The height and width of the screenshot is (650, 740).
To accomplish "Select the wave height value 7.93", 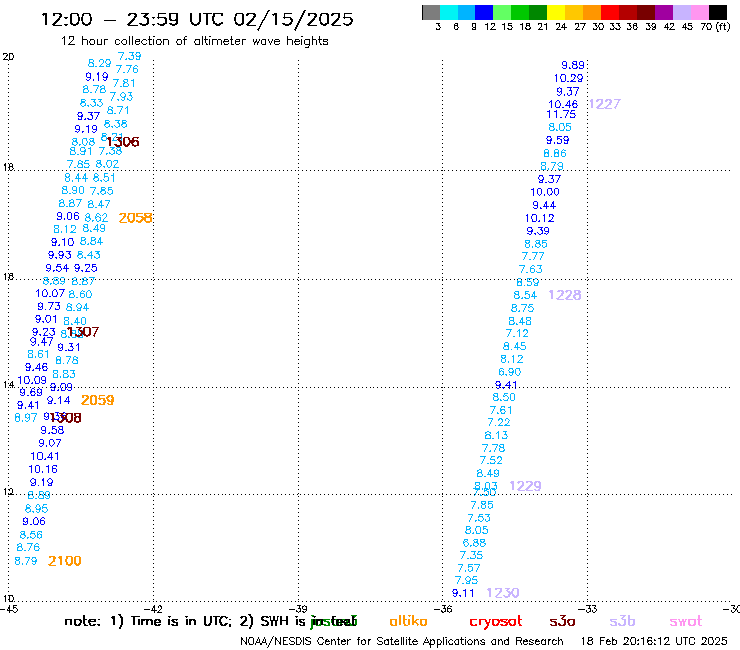I will [121, 97].
